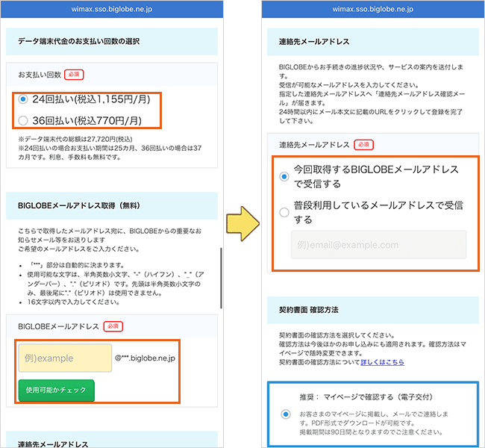Click the 16文字以内で入力してください bullet text
The image size is (485, 448).
[74, 302]
